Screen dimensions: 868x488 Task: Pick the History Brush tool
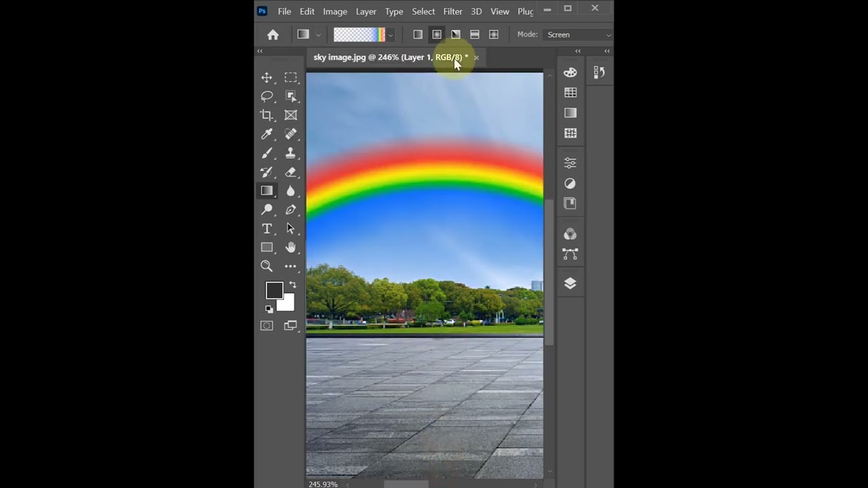267,172
